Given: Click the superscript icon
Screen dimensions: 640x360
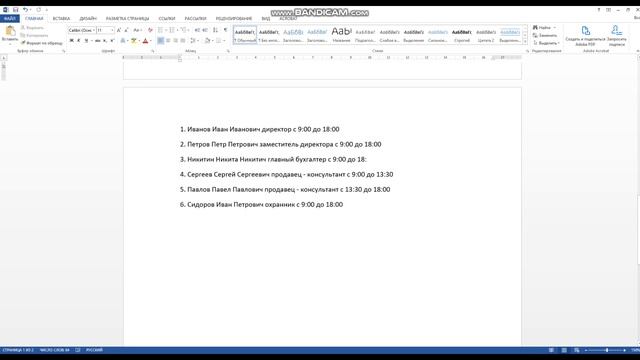Looking at the screenshot, I should pos(112,41).
